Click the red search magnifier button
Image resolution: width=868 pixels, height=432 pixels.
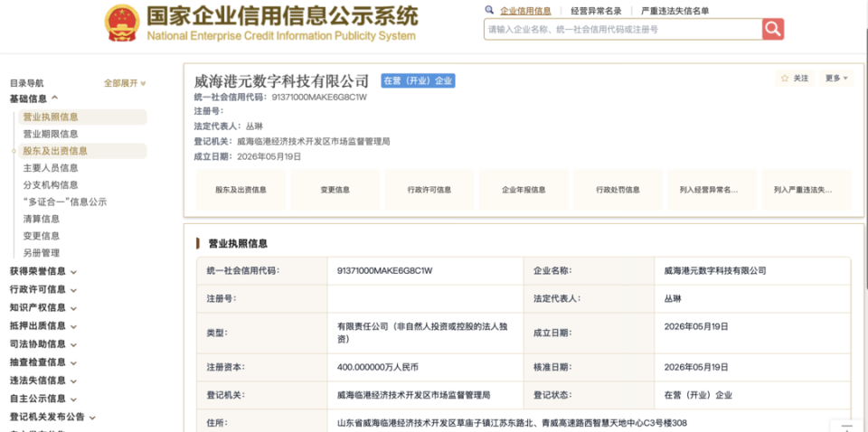pos(773,29)
